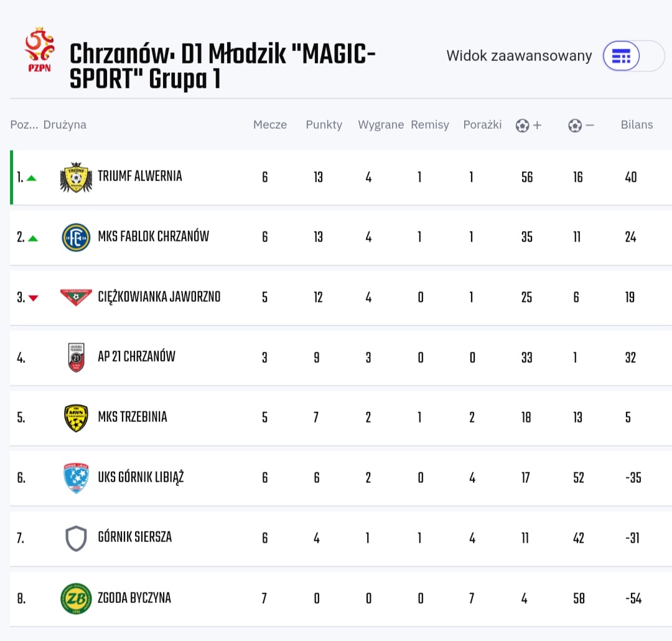Click the Mecze column header
Screen dimensions: 672x641
(270, 124)
